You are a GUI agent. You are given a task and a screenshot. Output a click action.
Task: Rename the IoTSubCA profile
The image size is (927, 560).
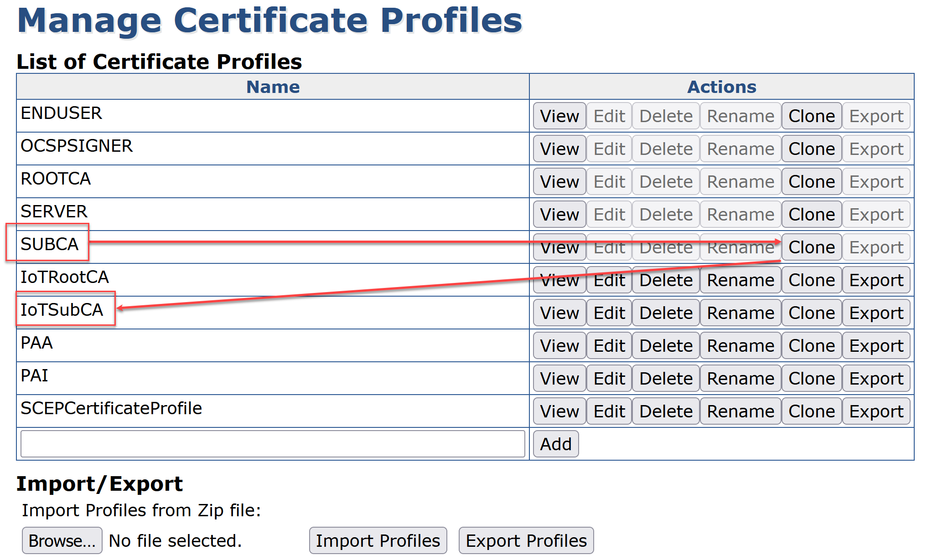740,313
